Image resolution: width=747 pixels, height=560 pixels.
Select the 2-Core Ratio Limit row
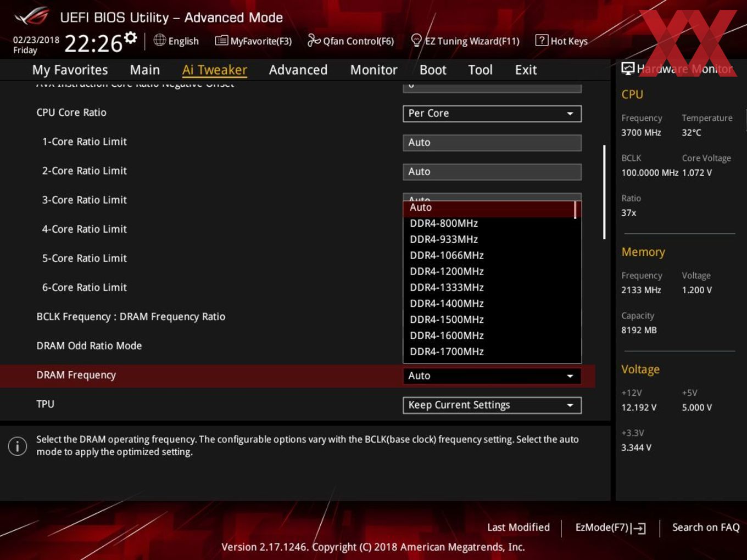(x=84, y=170)
